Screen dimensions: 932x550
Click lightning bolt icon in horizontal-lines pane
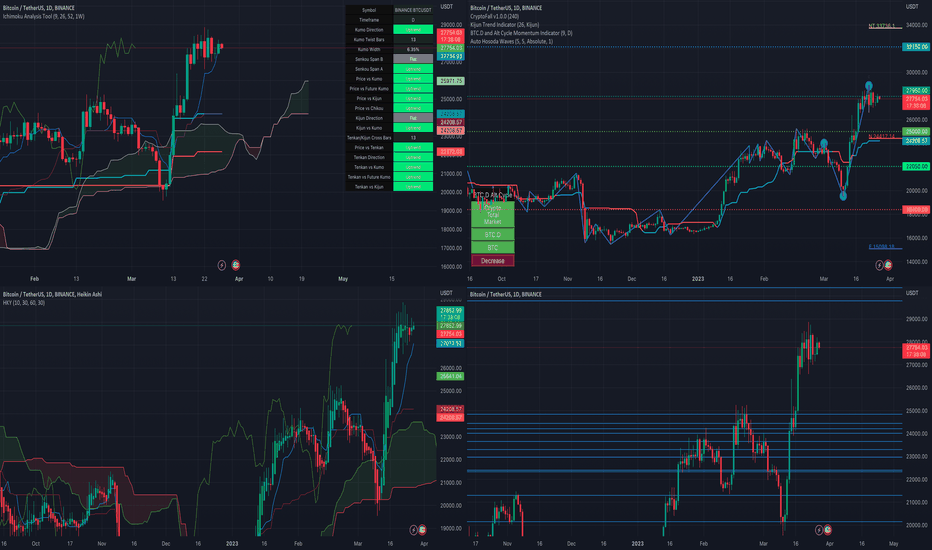(x=818, y=529)
